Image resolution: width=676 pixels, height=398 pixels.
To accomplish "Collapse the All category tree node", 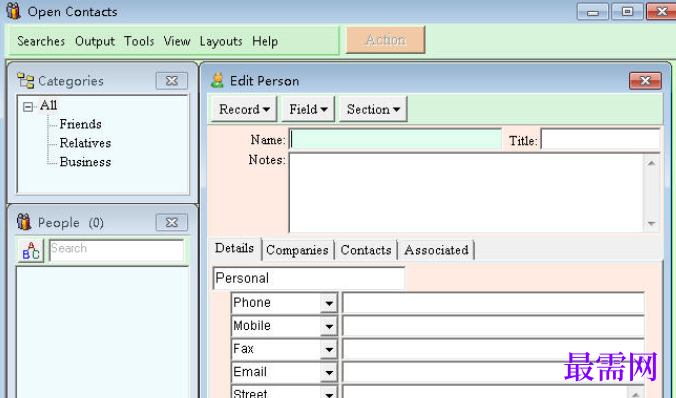I will pos(28,106).
